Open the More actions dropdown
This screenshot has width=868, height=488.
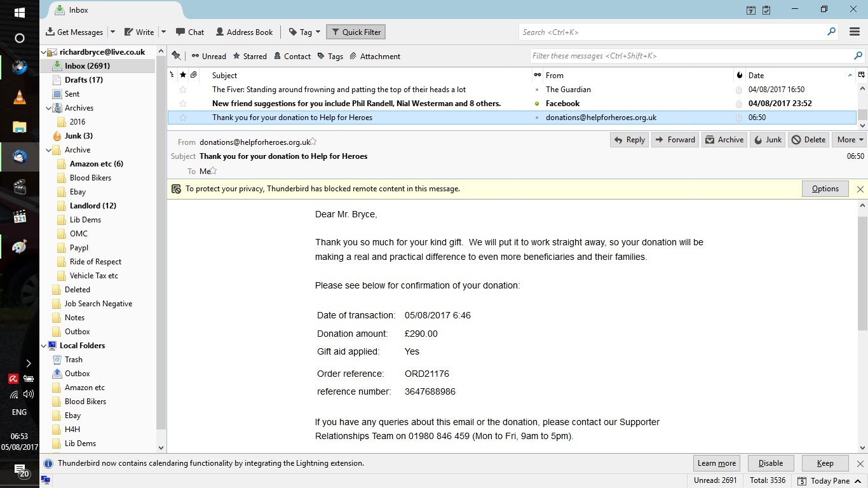(x=850, y=140)
